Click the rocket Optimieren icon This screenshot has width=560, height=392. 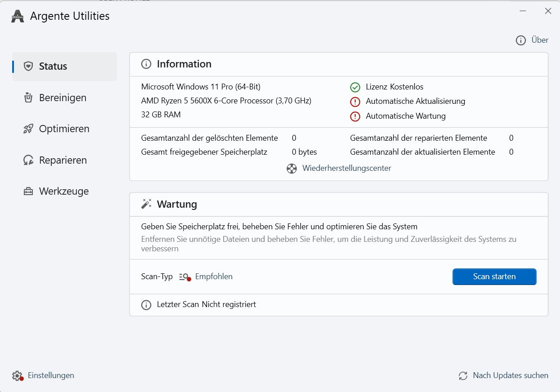tap(28, 129)
